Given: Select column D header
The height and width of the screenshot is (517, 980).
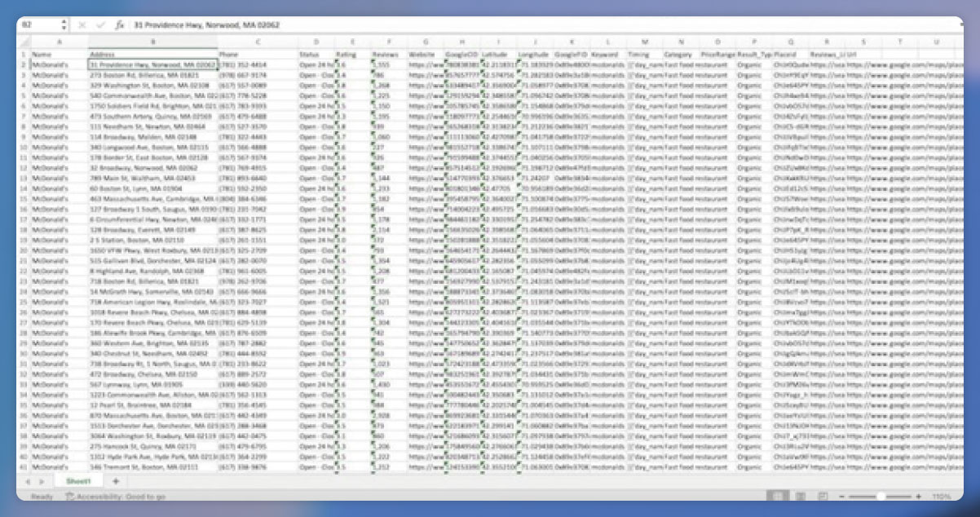Looking at the screenshot, I should 316,42.
